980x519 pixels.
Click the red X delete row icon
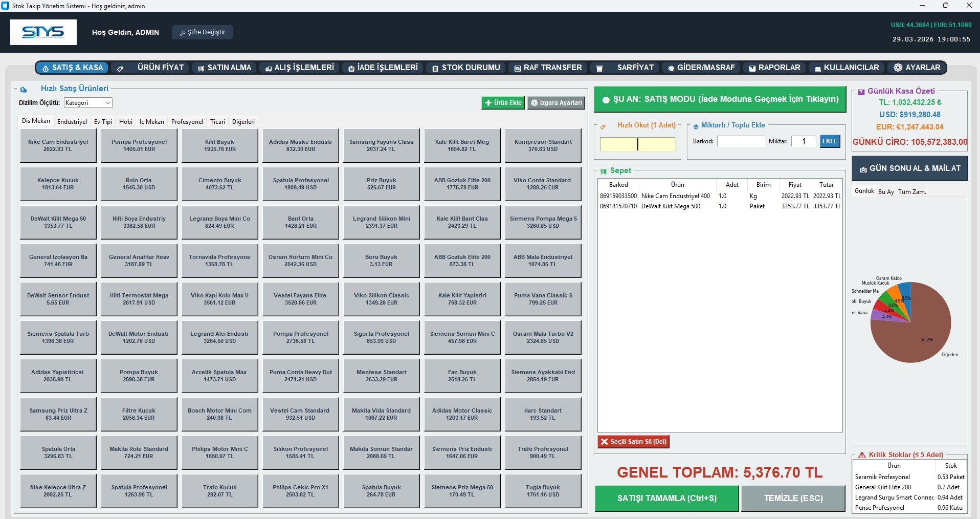pos(604,442)
